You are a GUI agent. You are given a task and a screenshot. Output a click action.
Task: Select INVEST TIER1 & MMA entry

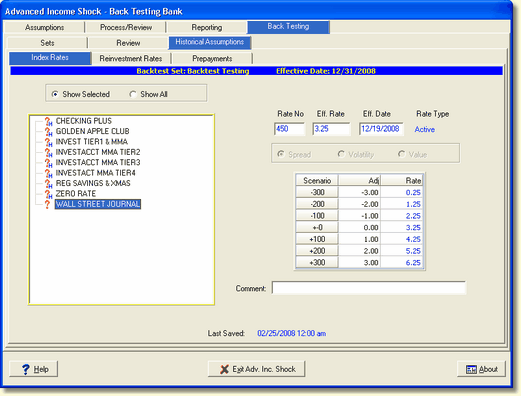tap(91, 141)
